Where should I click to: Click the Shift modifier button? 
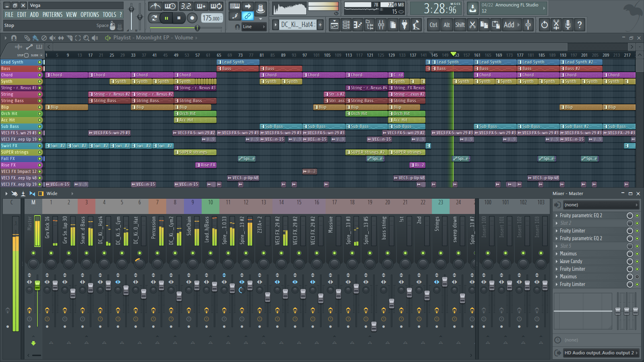tap(460, 25)
